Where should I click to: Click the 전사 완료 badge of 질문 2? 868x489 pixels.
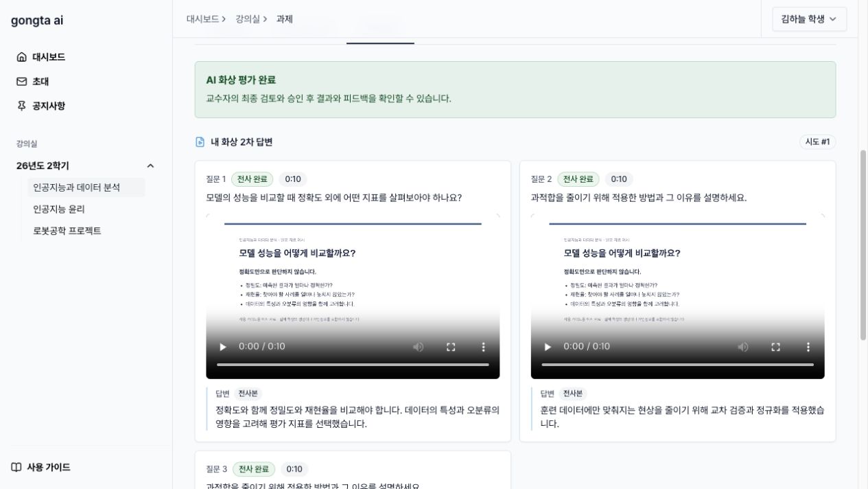click(578, 179)
